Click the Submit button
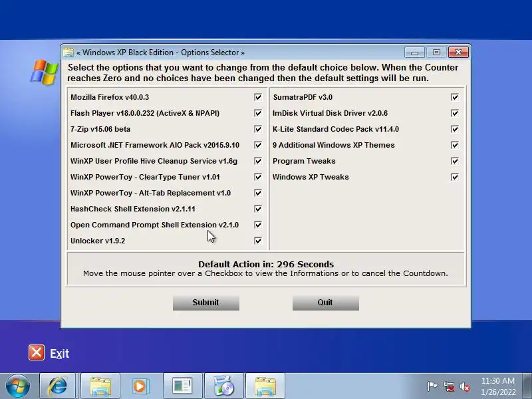Image resolution: width=532 pixels, height=399 pixels. 206,303
